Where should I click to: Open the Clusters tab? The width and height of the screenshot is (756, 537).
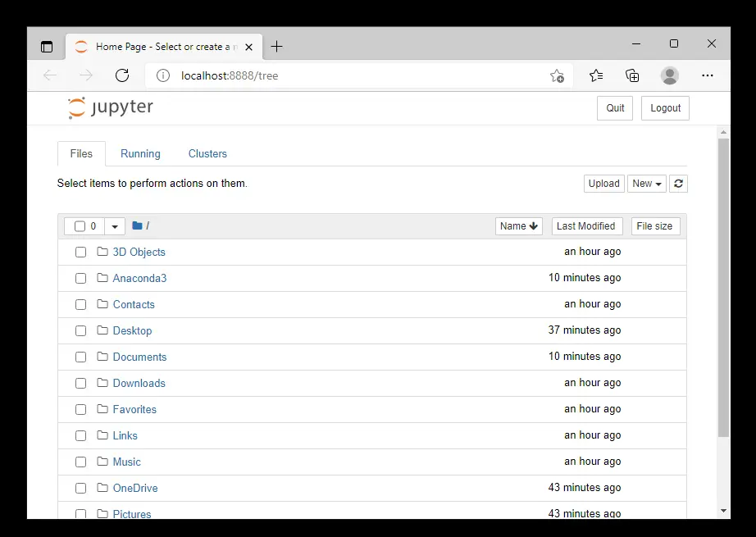(x=207, y=154)
